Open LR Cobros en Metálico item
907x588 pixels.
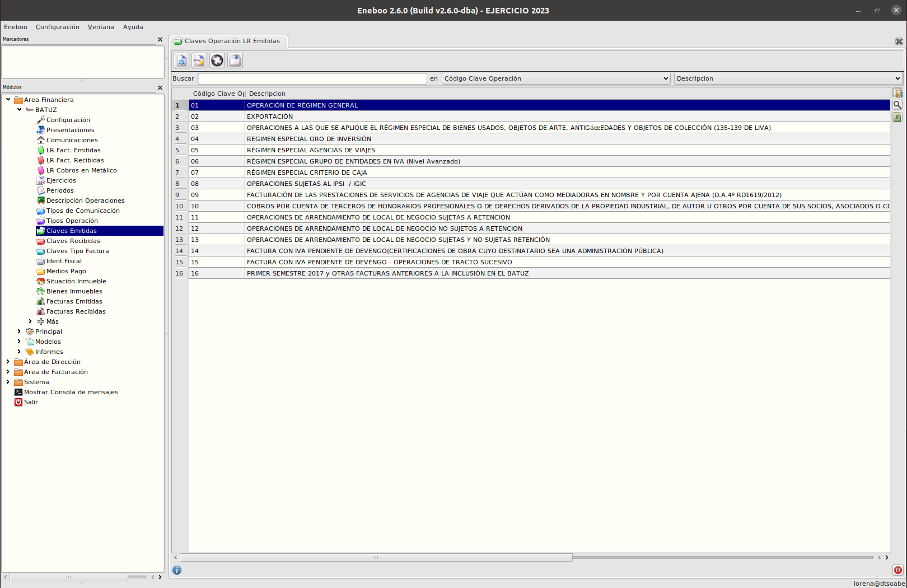(x=77, y=170)
